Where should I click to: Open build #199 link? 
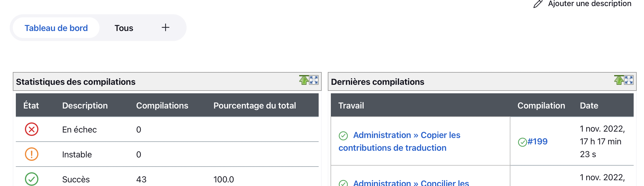pos(537,142)
